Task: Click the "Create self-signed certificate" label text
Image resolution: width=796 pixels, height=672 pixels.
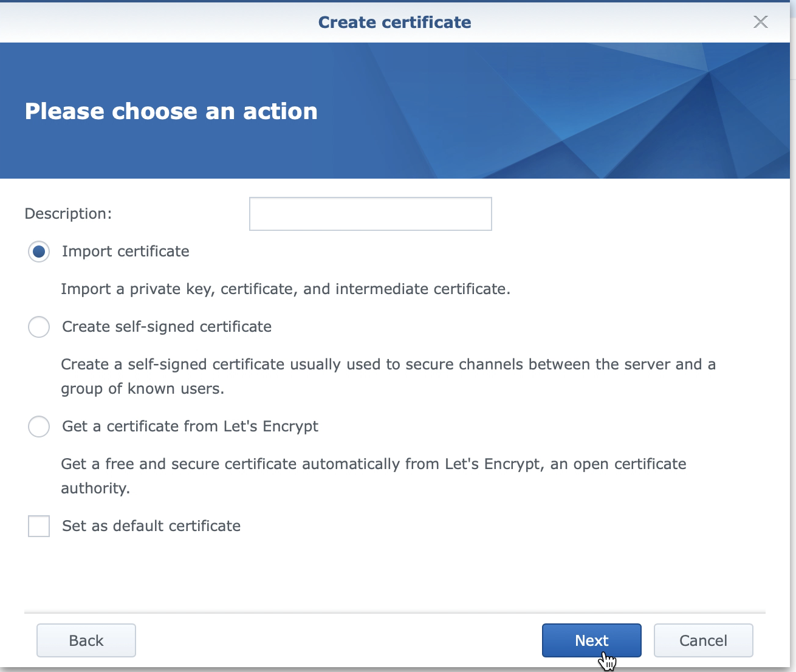Action: point(166,327)
